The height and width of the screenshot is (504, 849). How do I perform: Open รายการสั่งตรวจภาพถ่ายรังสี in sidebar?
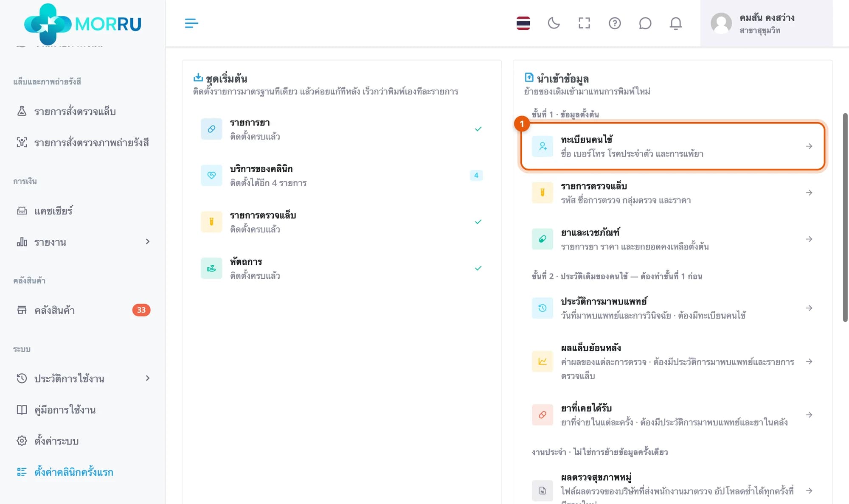[83, 143]
